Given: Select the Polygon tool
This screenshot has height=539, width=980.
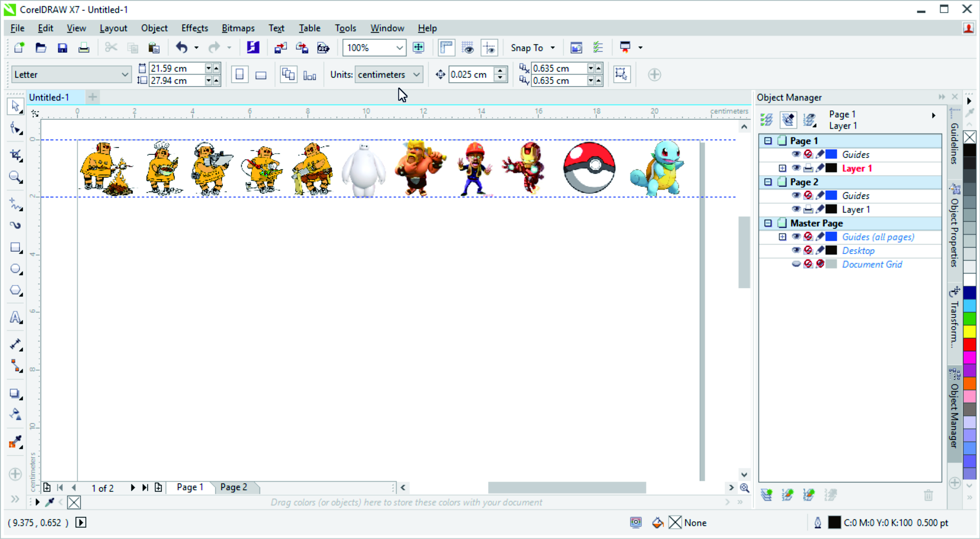Looking at the screenshot, I should pyautogui.click(x=15, y=290).
